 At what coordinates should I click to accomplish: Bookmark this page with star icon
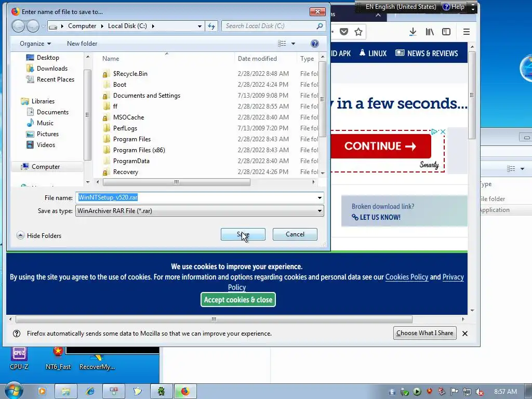pos(358,32)
